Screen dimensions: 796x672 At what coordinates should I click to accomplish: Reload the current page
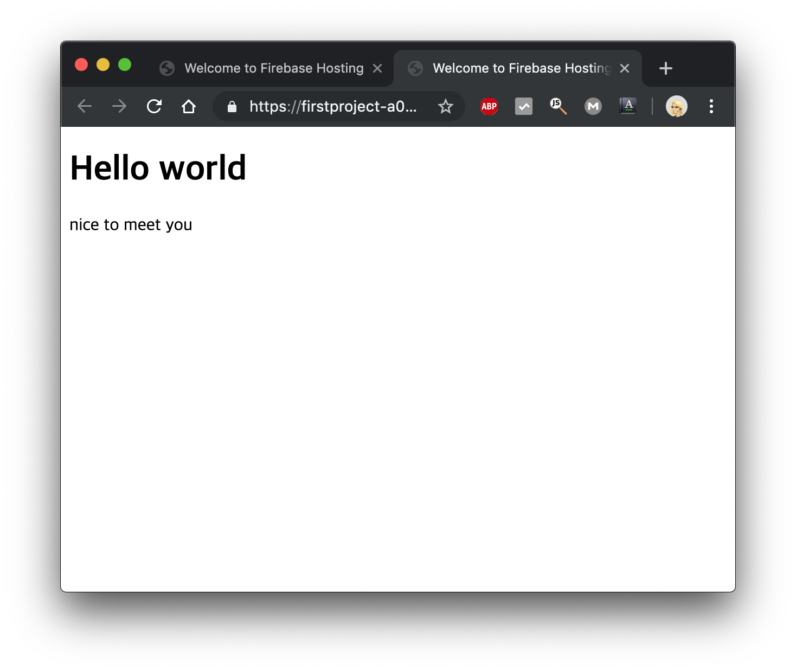pos(154,106)
